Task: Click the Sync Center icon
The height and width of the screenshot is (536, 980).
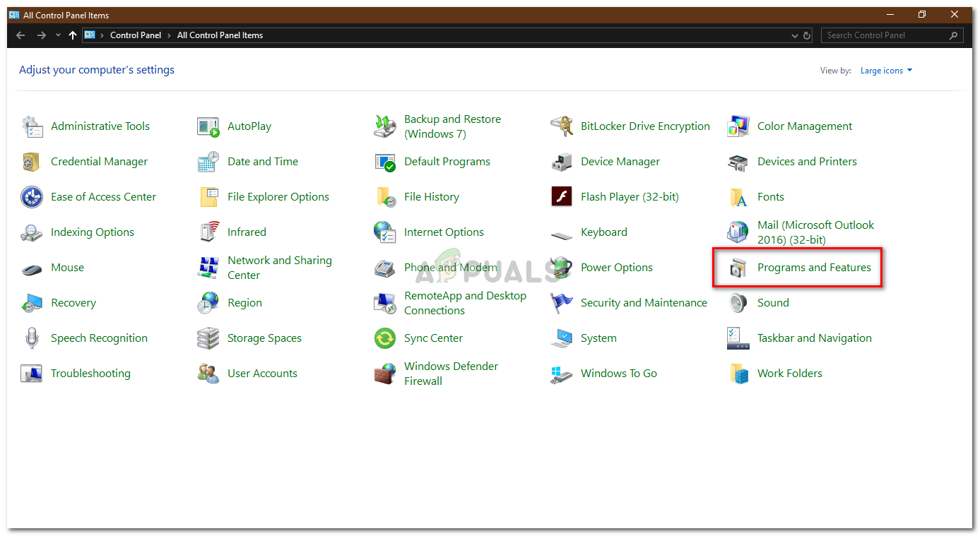Action: click(385, 338)
